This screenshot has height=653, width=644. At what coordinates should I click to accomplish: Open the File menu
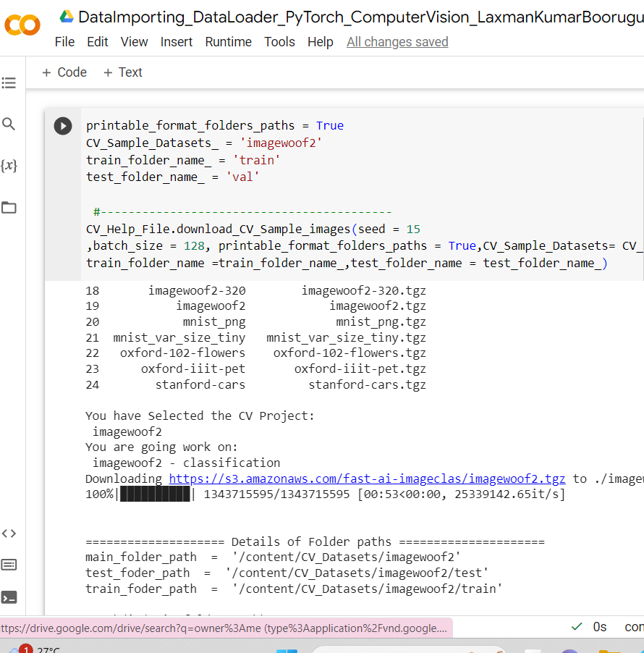[x=64, y=42]
